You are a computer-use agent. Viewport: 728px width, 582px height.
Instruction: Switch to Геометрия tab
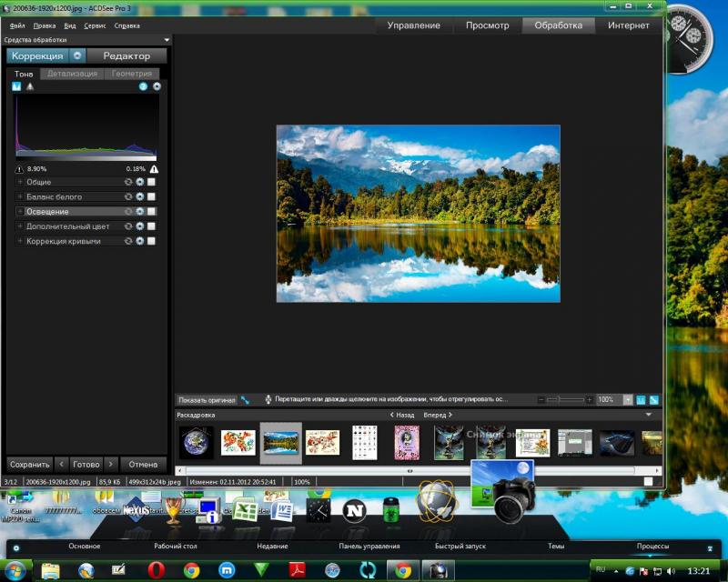coord(131,74)
